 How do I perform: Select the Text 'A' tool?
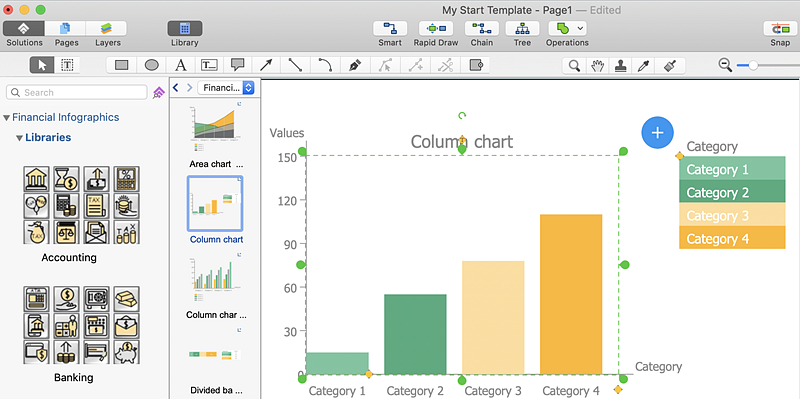tap(181, 65)
